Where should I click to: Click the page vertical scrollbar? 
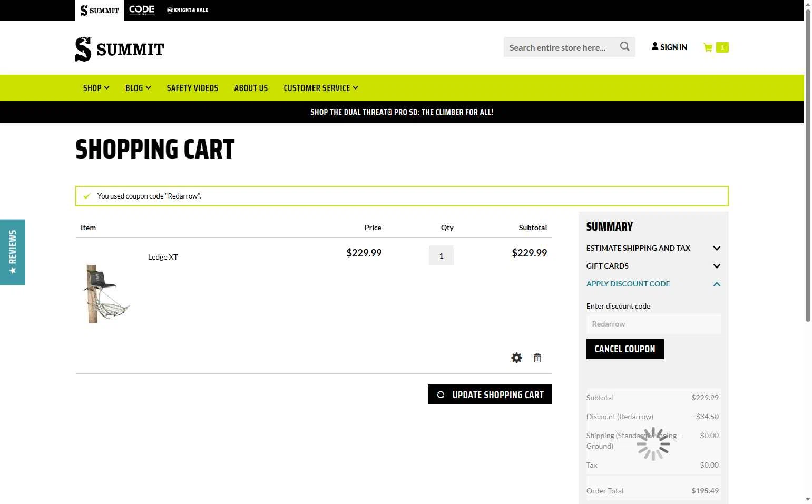coord(808,166)
